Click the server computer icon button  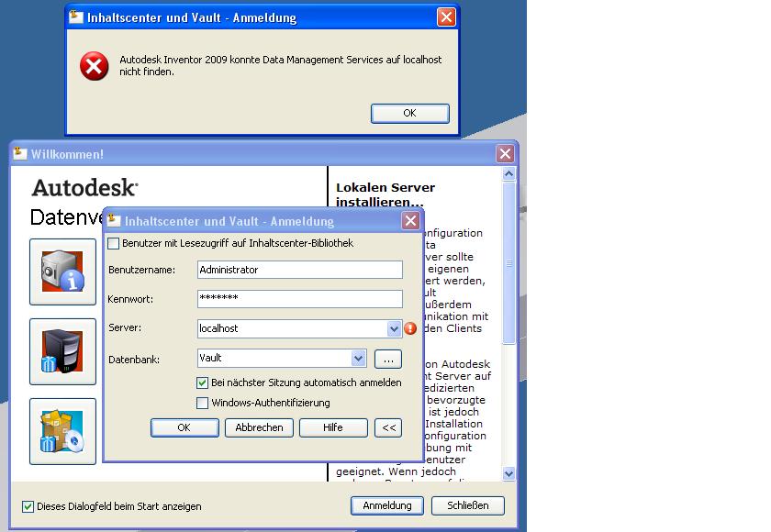[x=63, y=351]
